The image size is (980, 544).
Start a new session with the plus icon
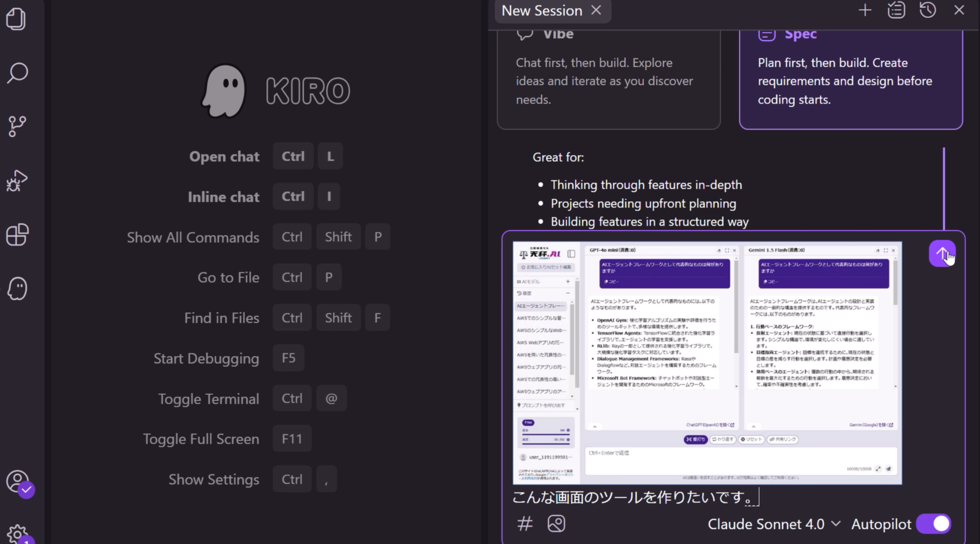click(864, 10)
